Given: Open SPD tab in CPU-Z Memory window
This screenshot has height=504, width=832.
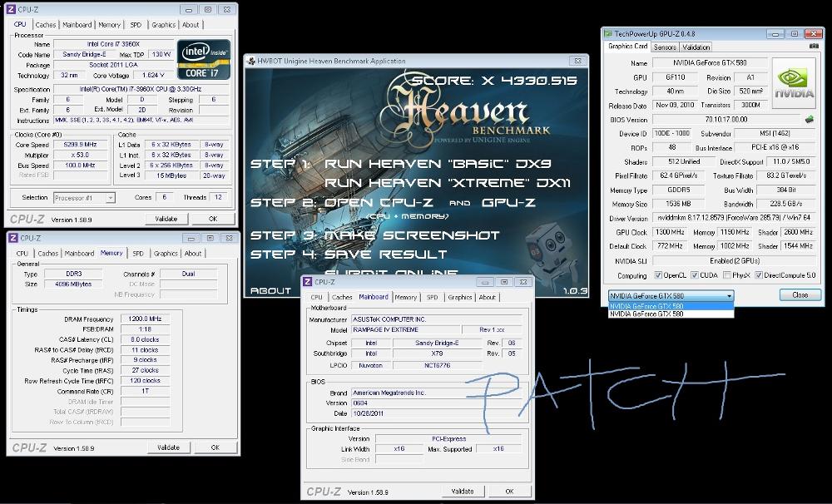Looking at the screenshot, I should [x=138, y=254].
